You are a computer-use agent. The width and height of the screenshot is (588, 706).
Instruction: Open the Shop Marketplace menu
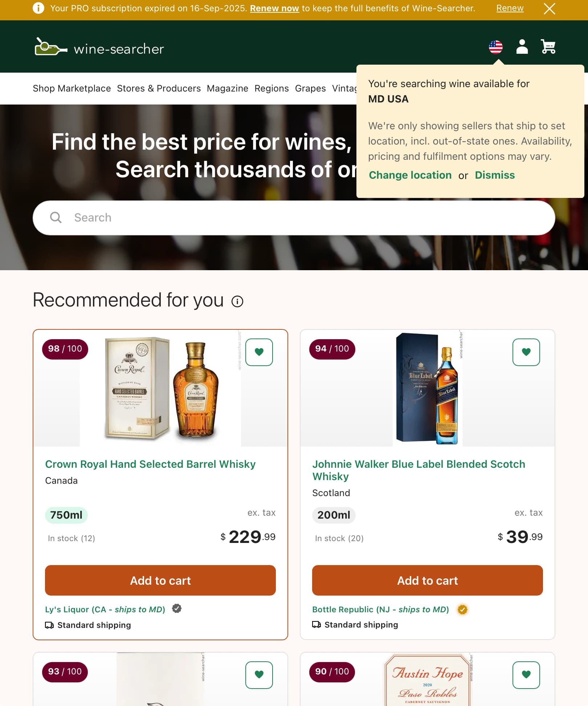pos(72,89)
